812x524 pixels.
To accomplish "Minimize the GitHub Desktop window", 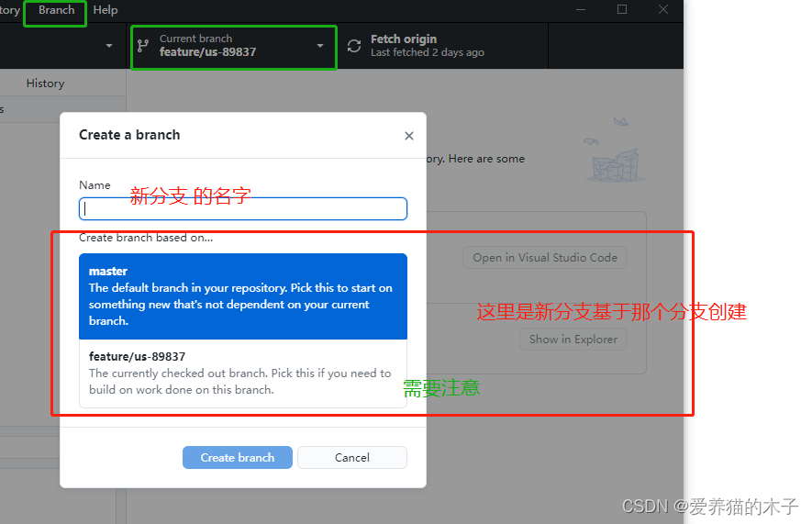I will tap(581, 10).
